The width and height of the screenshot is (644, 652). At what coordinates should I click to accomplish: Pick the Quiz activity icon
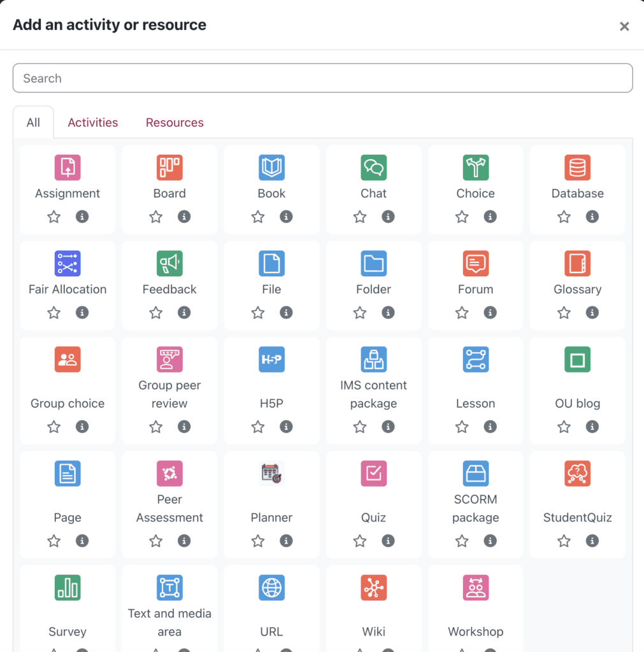tap(373, 474)
